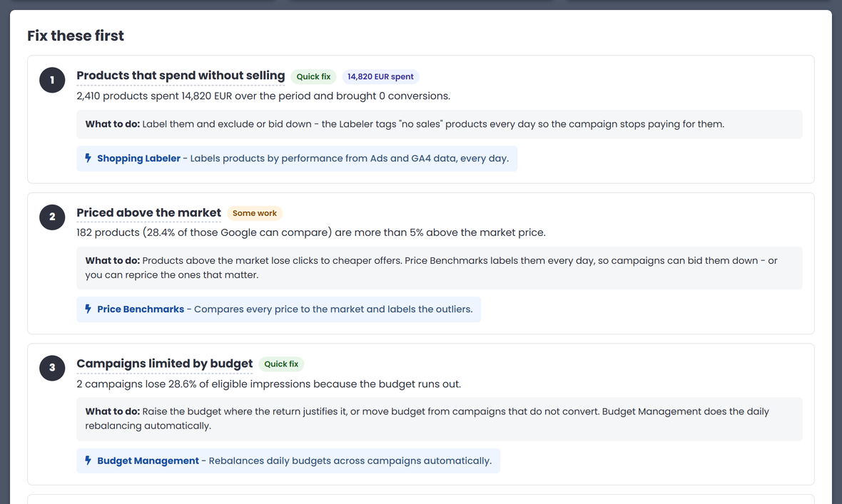Click the Quick fix tag on Products card

(313, 77)
